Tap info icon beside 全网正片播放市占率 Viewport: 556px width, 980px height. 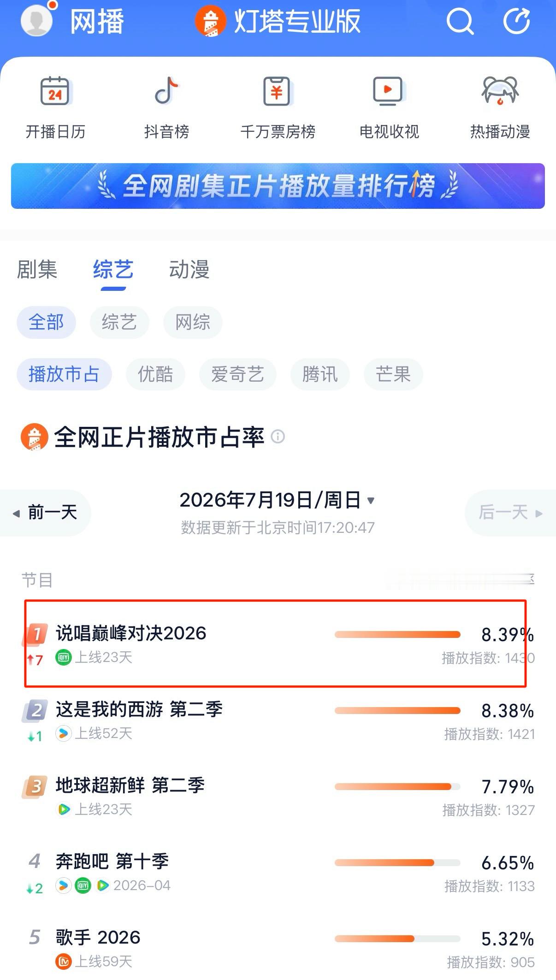point(278,436)
